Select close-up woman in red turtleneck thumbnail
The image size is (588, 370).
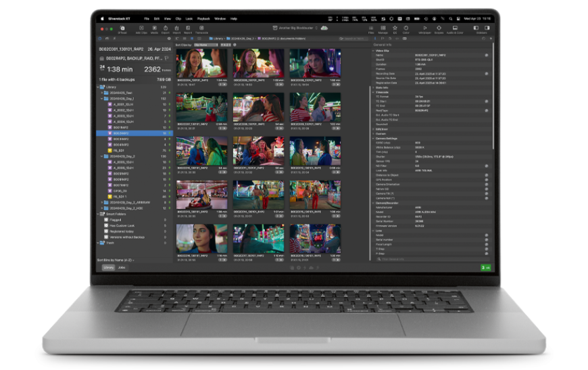(202, 239)
